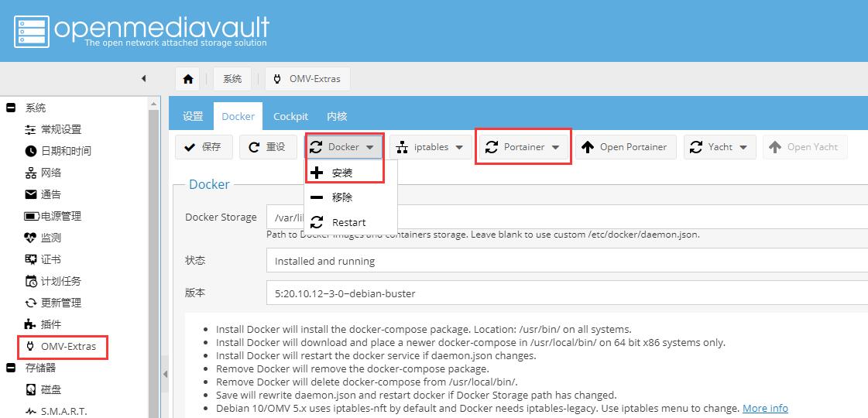Collapse the sidebar using the left arrow

(143, 78)
